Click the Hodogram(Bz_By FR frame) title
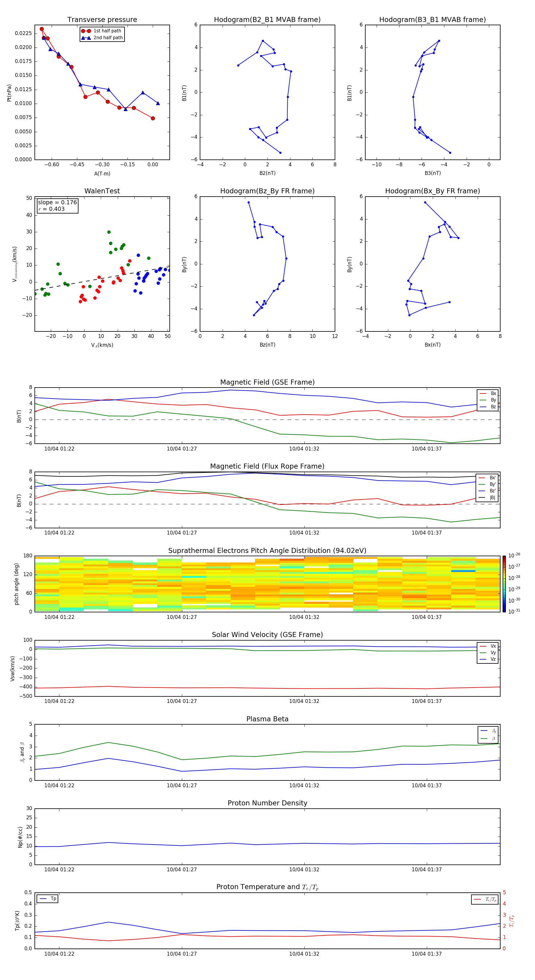 (x=267, y=191)
